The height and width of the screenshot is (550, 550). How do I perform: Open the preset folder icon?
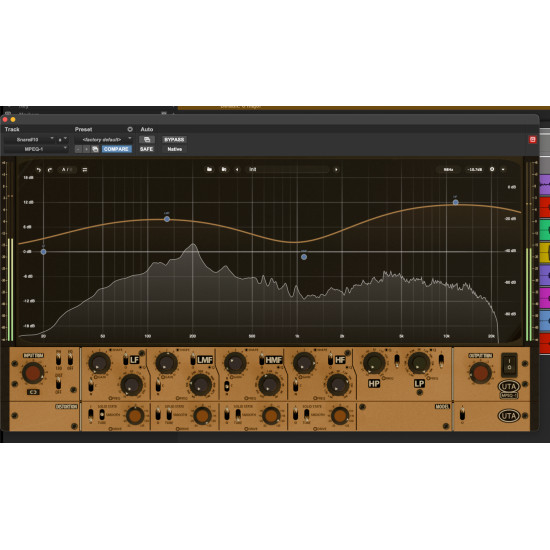pos(209,169)
